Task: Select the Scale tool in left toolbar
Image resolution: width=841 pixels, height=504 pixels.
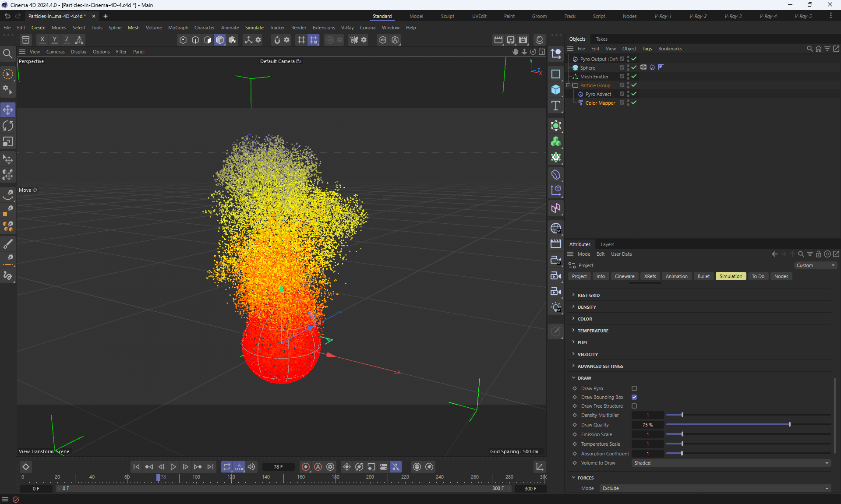Action: point(8,142)
